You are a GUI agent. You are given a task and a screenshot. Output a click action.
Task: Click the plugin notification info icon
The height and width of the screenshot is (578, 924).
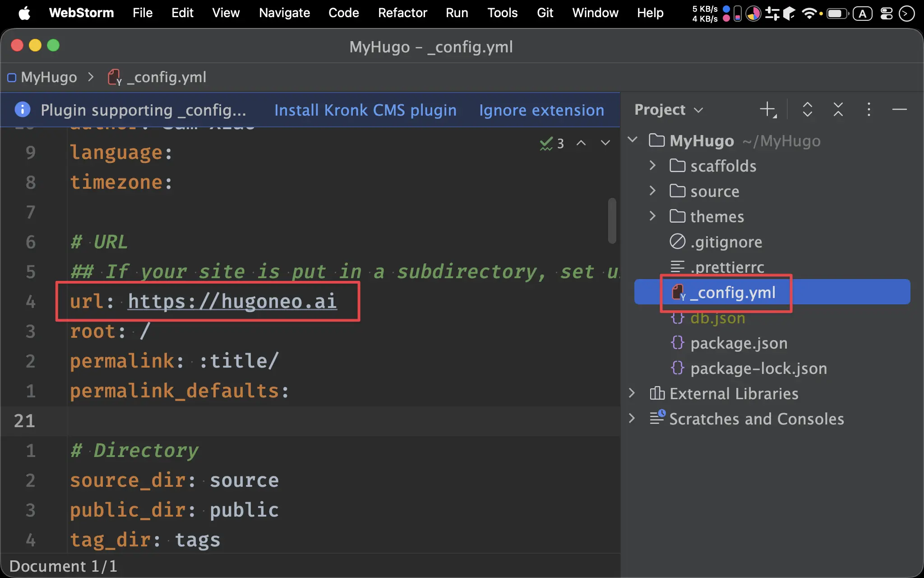[x=23, y=110]
